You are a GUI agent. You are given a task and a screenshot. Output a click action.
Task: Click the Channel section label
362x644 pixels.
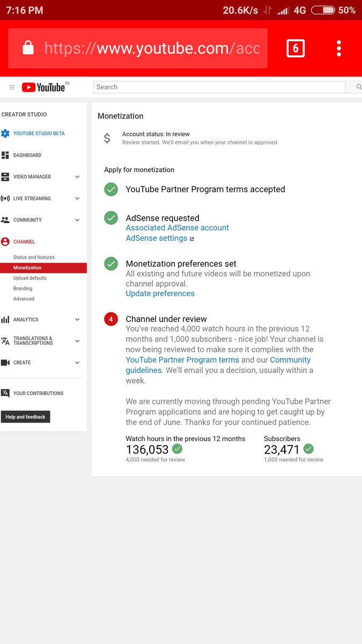(x=24, y=241)
